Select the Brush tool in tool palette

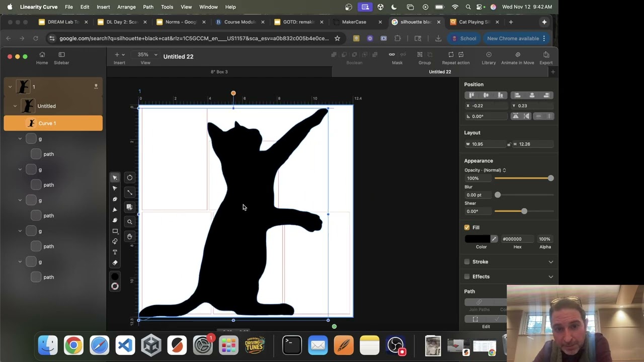click(115, 220)
